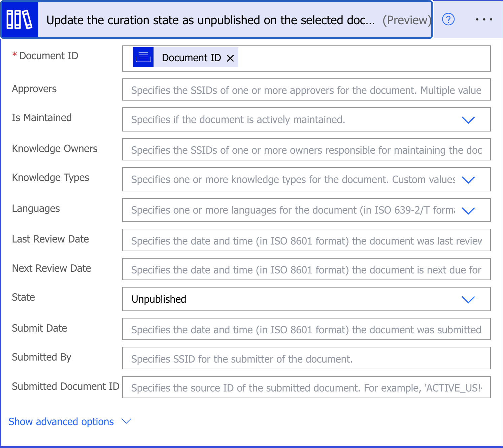Expand the Is Maintained dropdown
The height and width of the screenshot is (448, 503).
468,120
